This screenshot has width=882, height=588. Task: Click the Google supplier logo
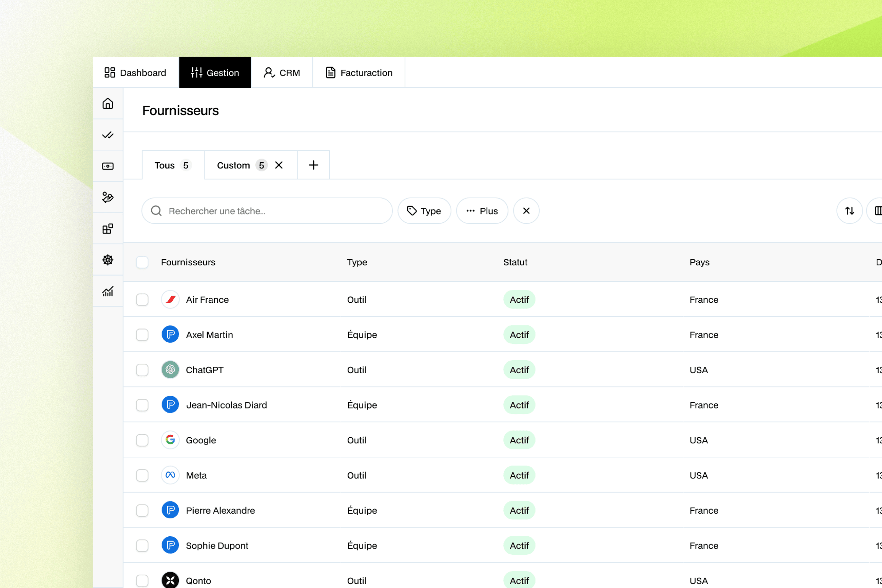point(170,440)
